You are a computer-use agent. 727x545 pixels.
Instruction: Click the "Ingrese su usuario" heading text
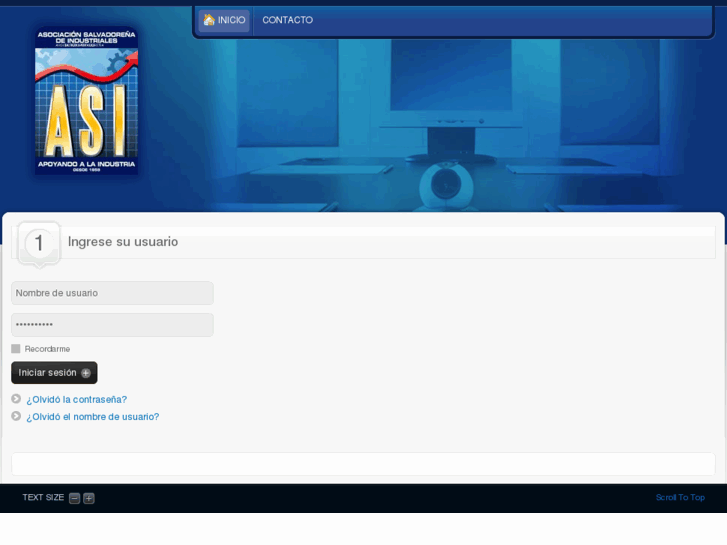pyautogui.click(x=123, y=242)
